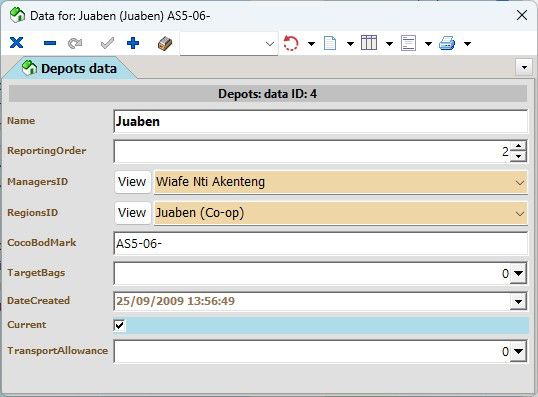Open the ManagersID dropdown showing Wiafe Nti Akenteng

(519, 182)
